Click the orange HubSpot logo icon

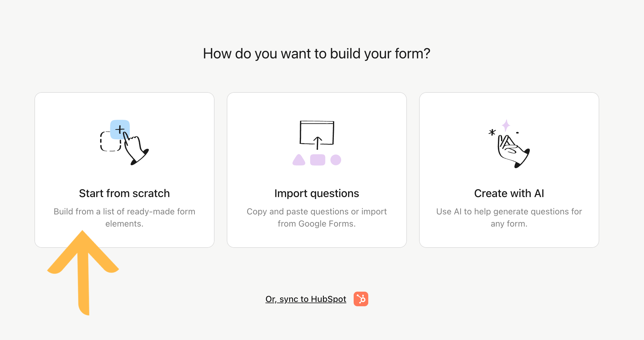(x=361, y=299)
